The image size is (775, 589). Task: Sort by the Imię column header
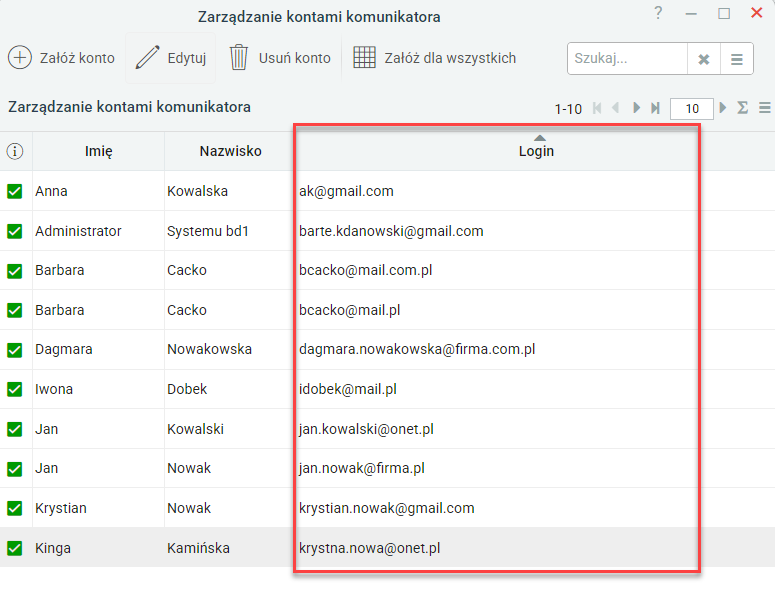98,151
